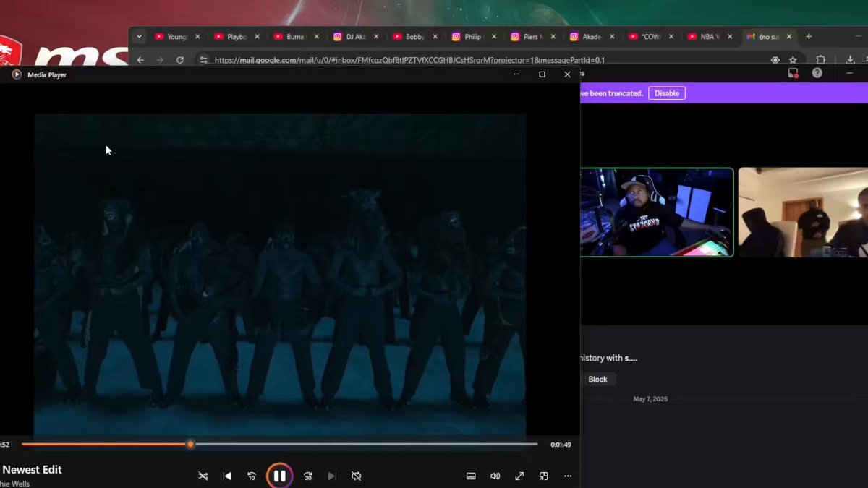Viewport: 868px width, 488px height.
Task: Seek to a later point in timeline
Action: coord(365,445)
